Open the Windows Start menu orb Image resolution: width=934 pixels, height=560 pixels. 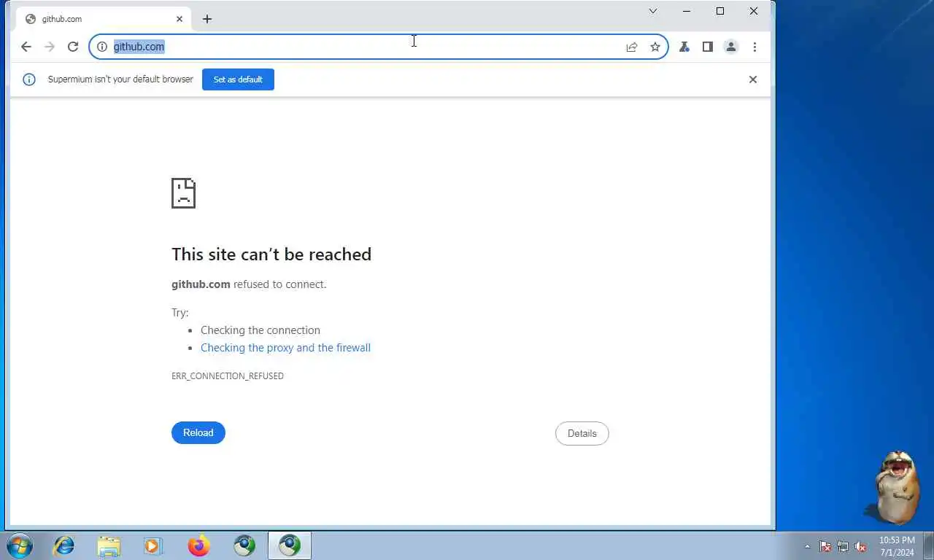[20, 545]
